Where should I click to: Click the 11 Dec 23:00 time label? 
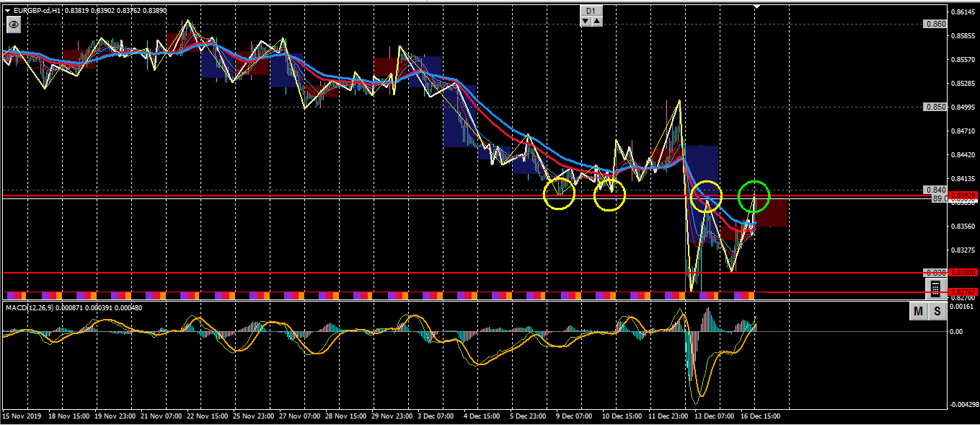pos(668,416)
